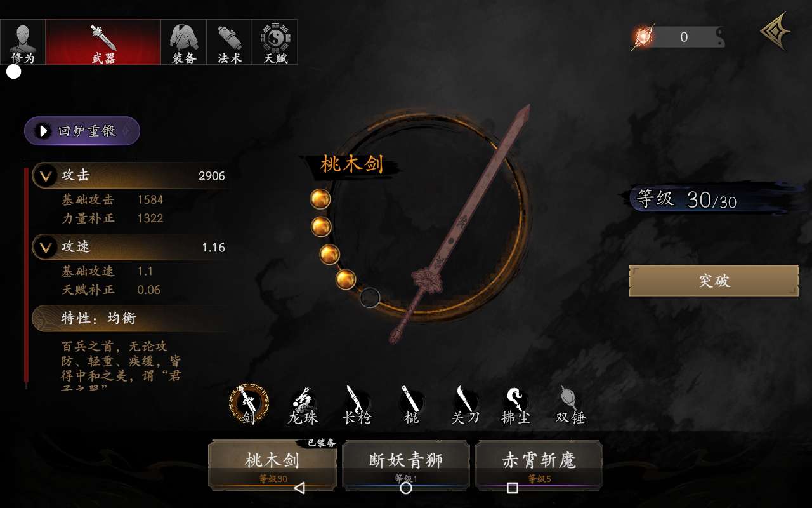Expand the 回炉重锻 reforge option
Image resolution: width=812 pixels, height=508 pixels.
[x=82, y=131]
